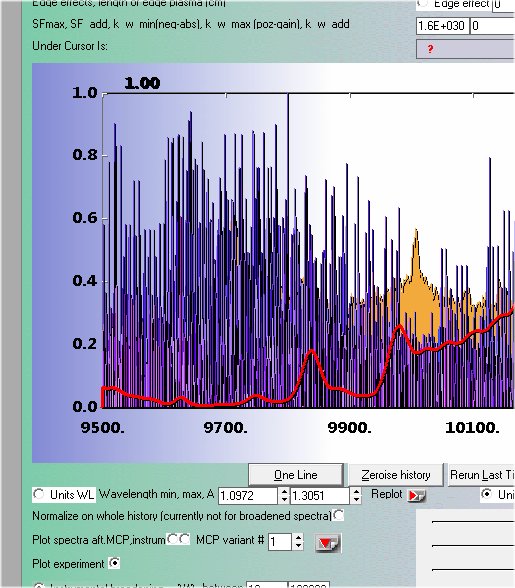Click the 10100. x-axis label
515x588 pixels.
(x=472, y=428)
